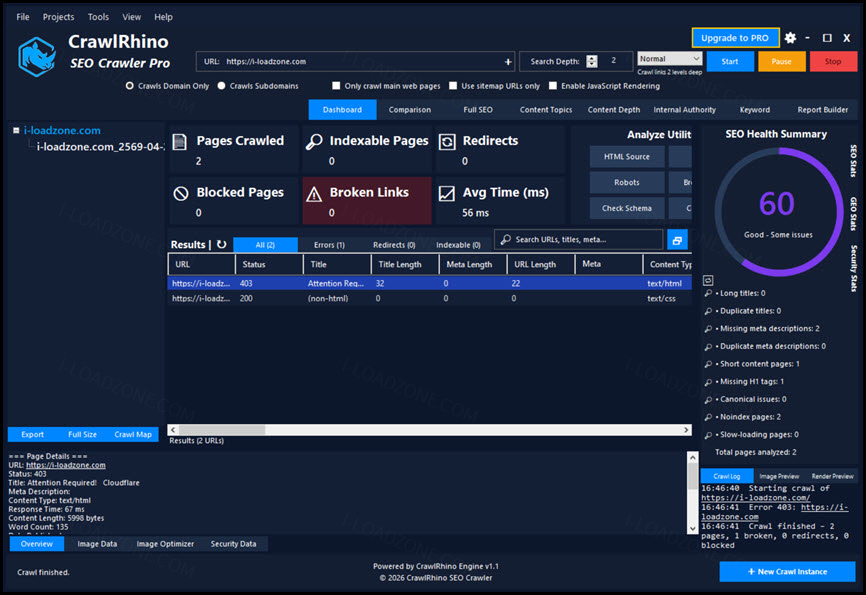Click the Broken Links warning triangle icon

click(x=314, y=194)
